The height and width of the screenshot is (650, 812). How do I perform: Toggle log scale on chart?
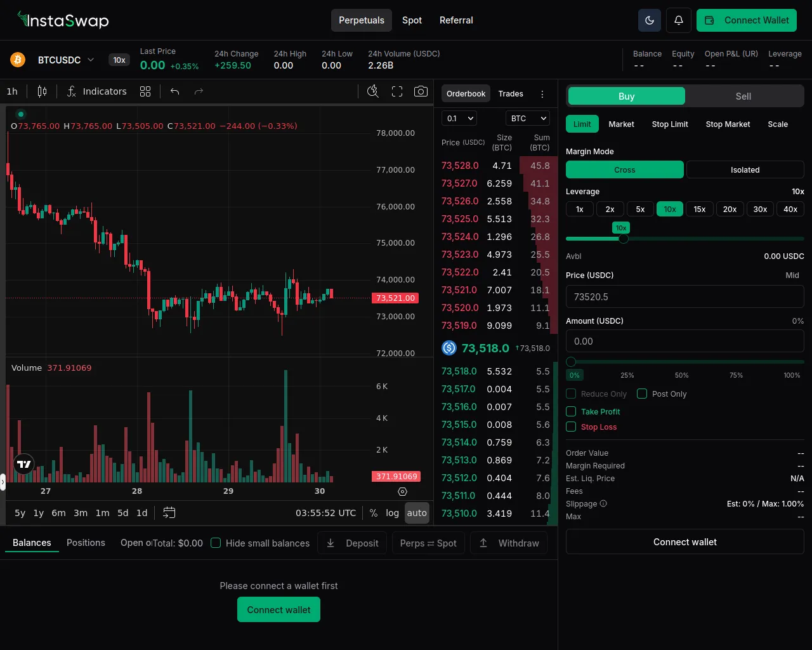pyautogui.click(x=393, y=513)
